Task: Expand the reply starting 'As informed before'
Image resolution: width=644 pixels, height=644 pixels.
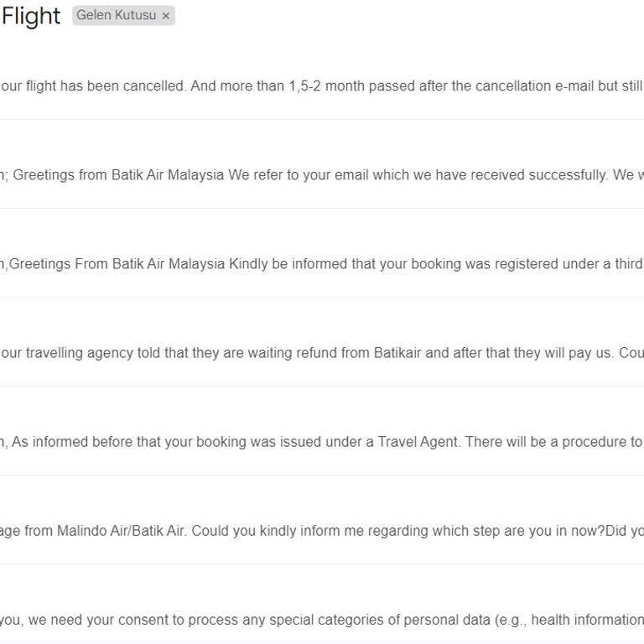Action: (84, 442)
